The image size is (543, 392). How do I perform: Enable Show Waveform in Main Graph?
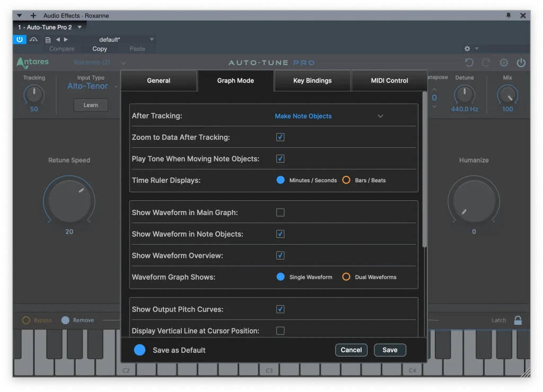click(x=280, y=212)
